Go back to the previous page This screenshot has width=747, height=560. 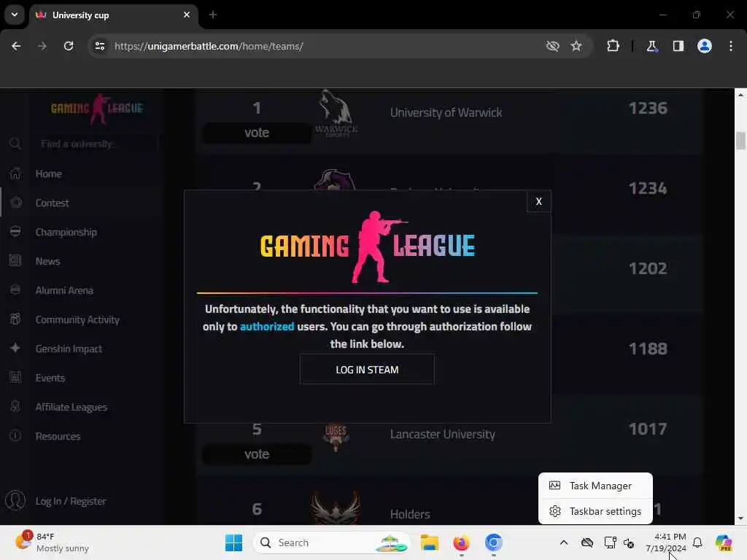[16, 46]
